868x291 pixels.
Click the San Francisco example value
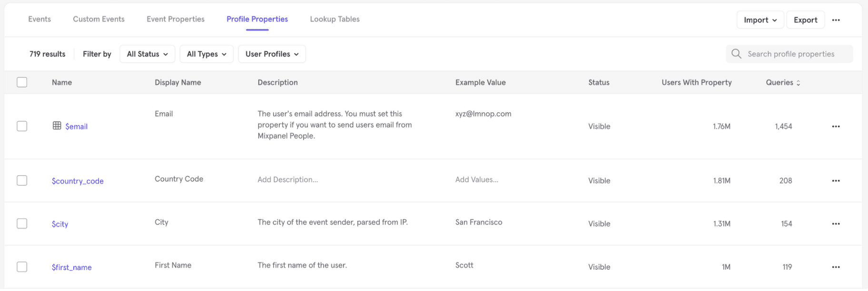click(478, 222)
